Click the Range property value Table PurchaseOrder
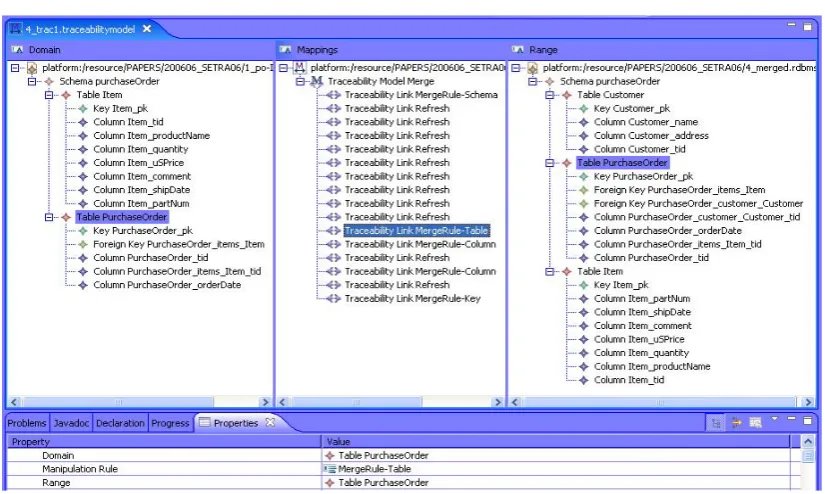This screenshot has width=825, height=494. point(383,483)
